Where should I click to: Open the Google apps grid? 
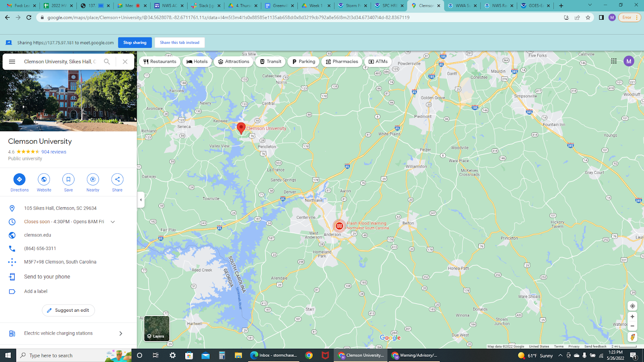point(614,61)
